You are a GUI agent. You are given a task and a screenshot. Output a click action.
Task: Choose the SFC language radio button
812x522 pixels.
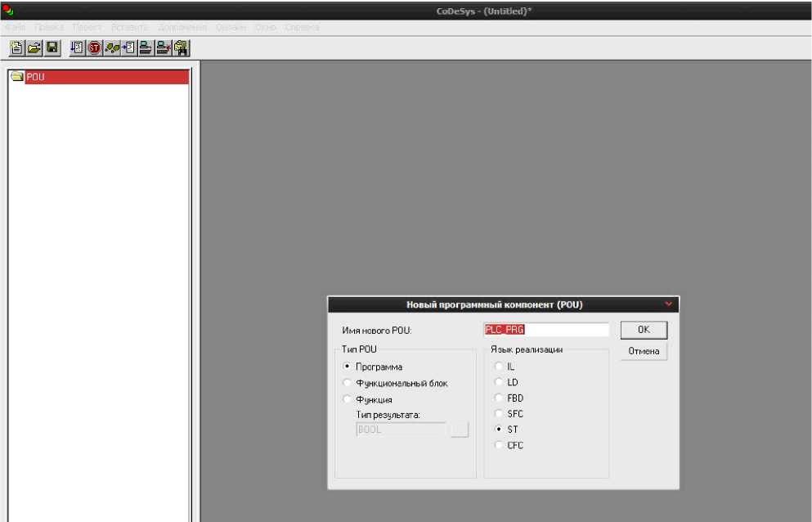(499, 414)
